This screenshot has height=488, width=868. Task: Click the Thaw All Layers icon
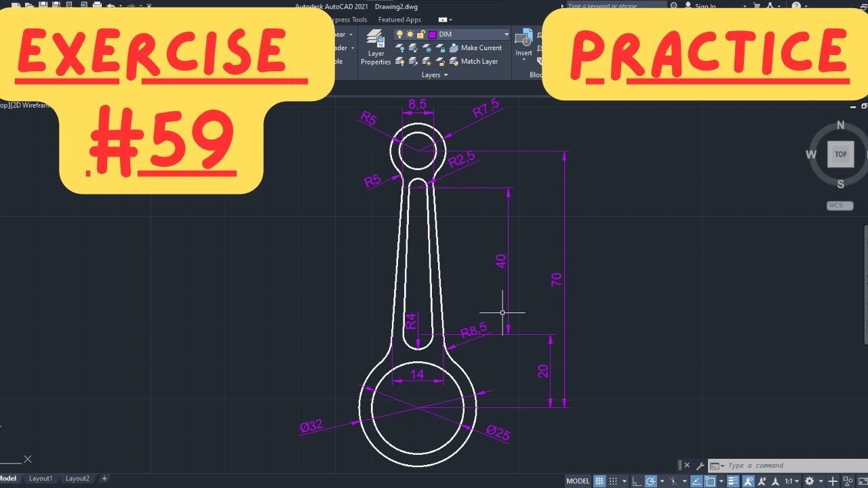pos(427,62)
